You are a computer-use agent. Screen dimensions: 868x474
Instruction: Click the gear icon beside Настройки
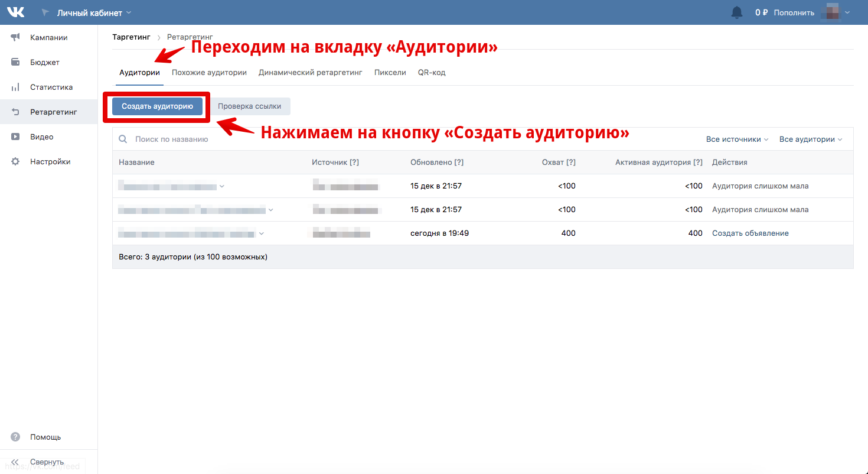(15, 162)
